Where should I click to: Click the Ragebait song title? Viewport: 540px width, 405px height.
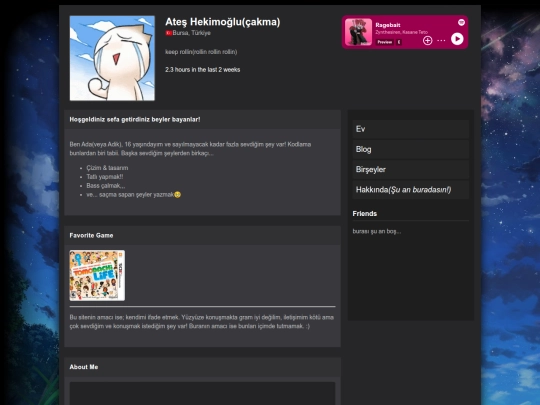pos(388,25)
